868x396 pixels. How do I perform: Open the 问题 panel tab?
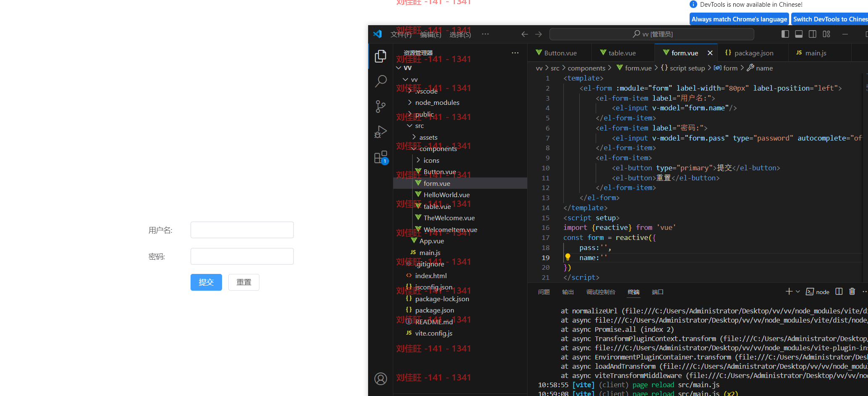(544, 292)
